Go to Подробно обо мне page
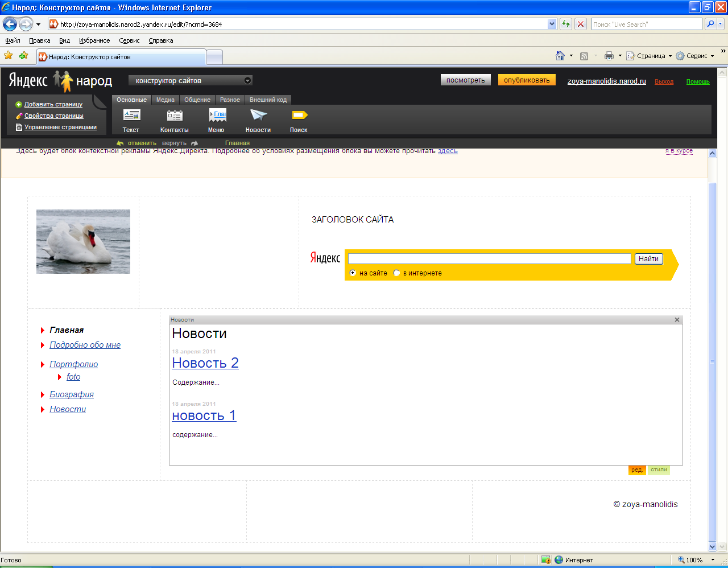728x568 pixels. (85, 345)
